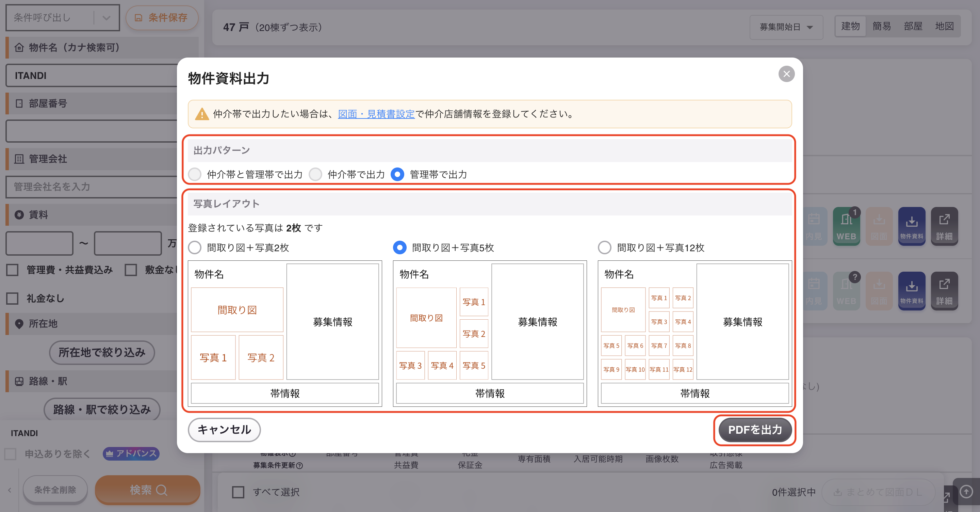Viewport: 980px width, 512px height.
Task: Choose 間取り図＋写真12枚 layout radio
Action: (605, 248)
